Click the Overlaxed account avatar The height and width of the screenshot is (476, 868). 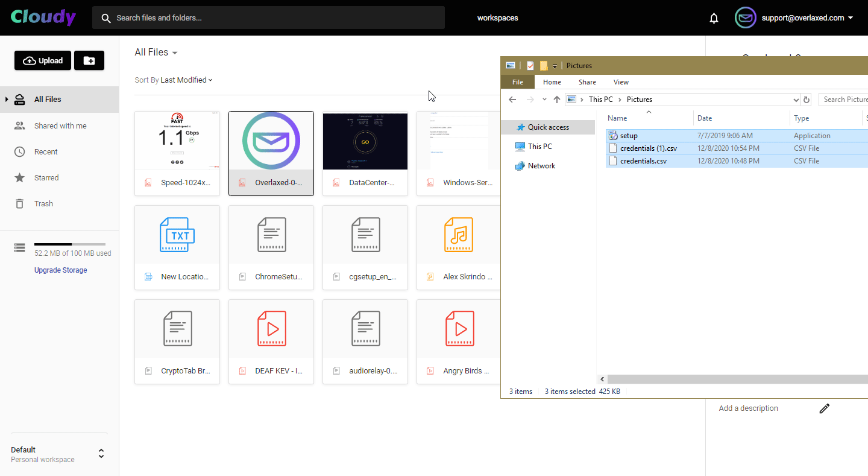tap(746, 17)
